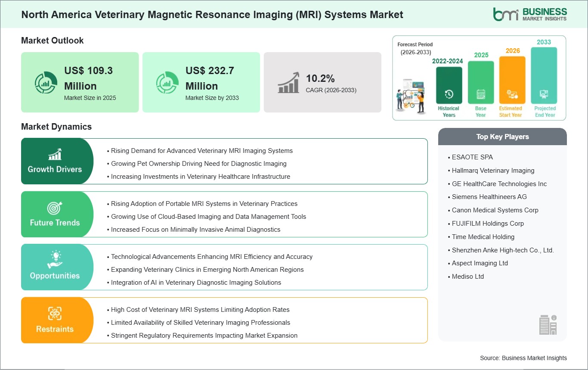Select the orange Restraints label block
The image size is (588, 370).
57,320
